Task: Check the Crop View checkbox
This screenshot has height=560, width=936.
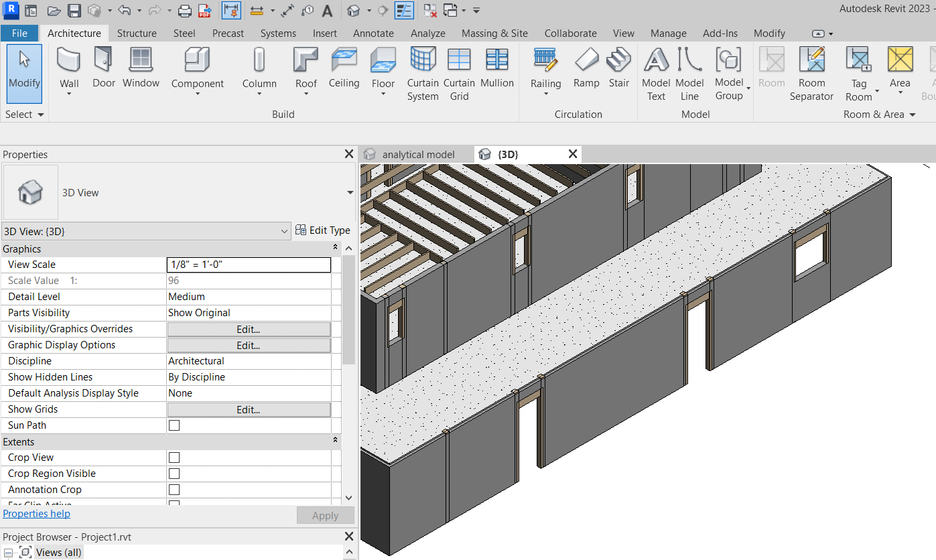Action: (174, 458)
